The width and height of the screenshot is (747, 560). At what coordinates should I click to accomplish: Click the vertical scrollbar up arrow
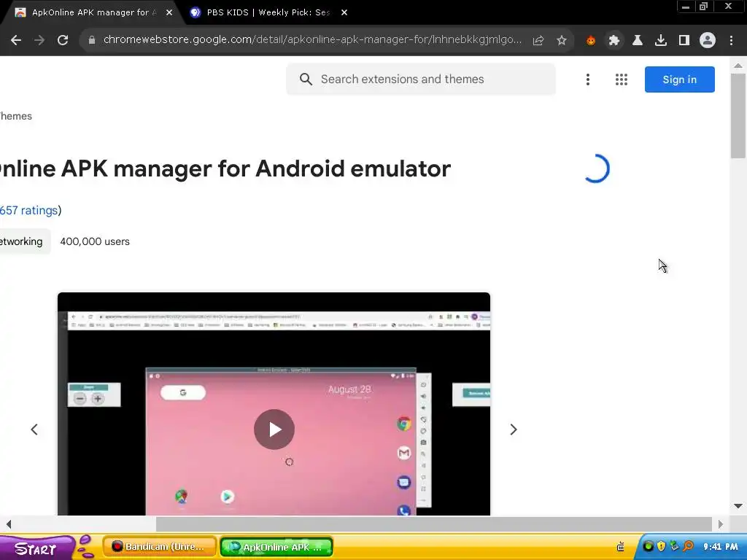tap(738, 66)
